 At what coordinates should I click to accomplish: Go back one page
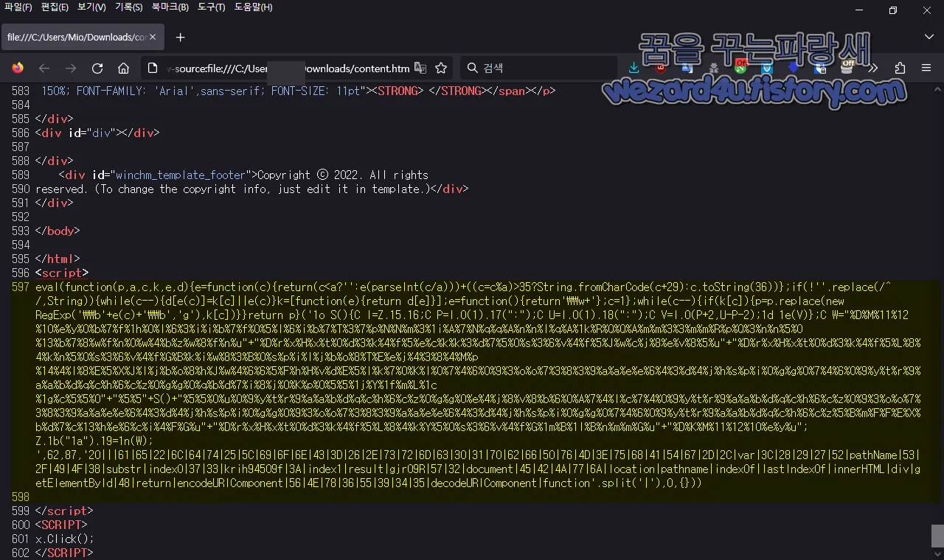44,68
